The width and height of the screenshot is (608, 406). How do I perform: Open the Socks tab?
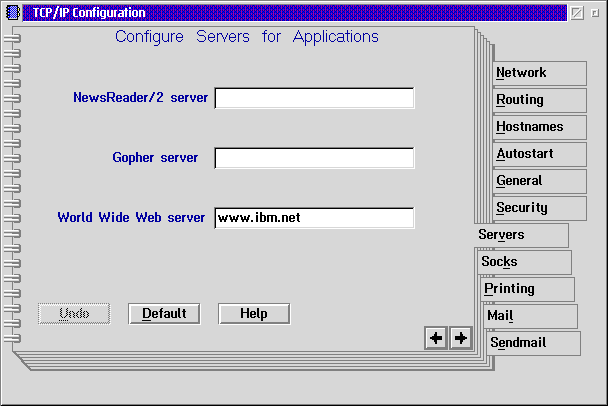click(x=524, y=262)
